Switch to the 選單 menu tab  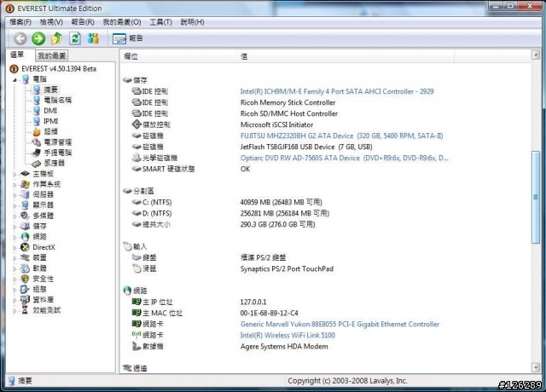[x=20, y=55]
